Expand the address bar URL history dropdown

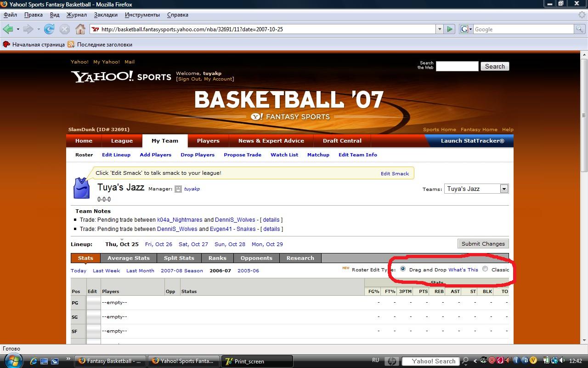(440, 29)
